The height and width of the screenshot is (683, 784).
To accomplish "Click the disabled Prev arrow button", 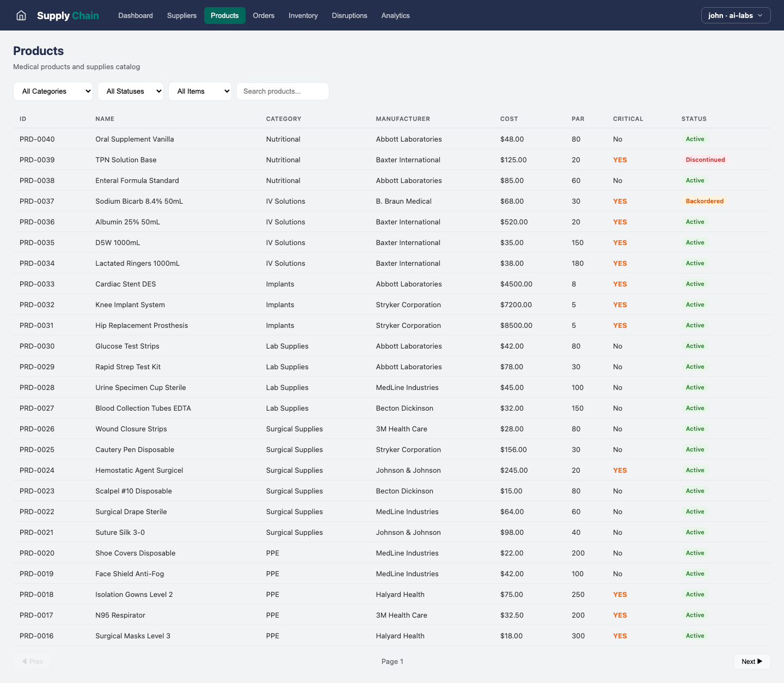I will point(32,661).
